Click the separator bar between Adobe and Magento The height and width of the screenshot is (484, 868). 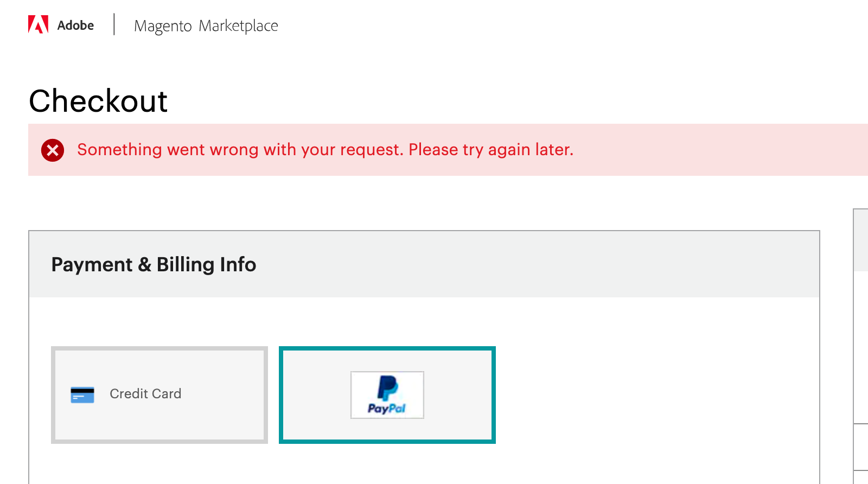click(114, 24)
